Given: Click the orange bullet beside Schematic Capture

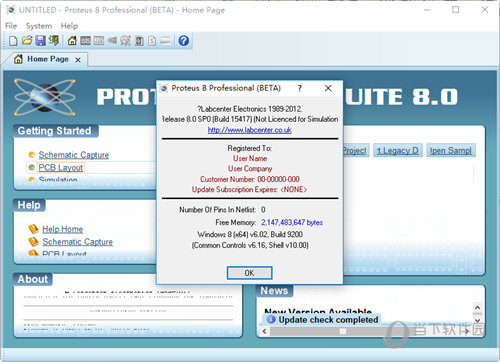Looking at the screenshot, I should point(32,155).
